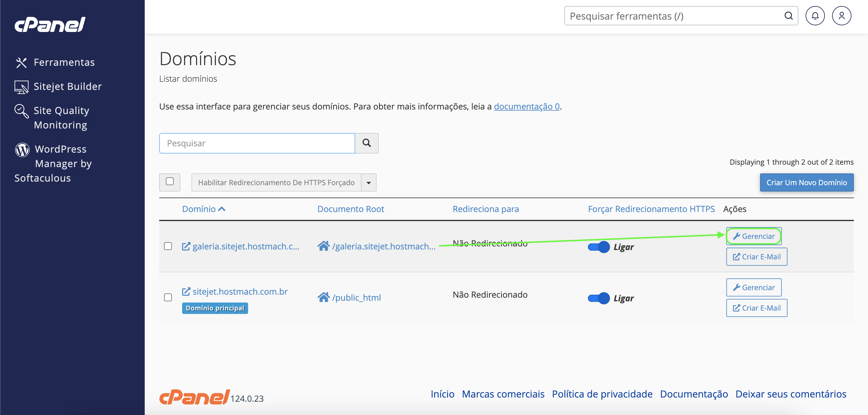Open the /galeria.sitejet.hostmach... document root
The image size is (868, 415).
[x=383, y=246]
